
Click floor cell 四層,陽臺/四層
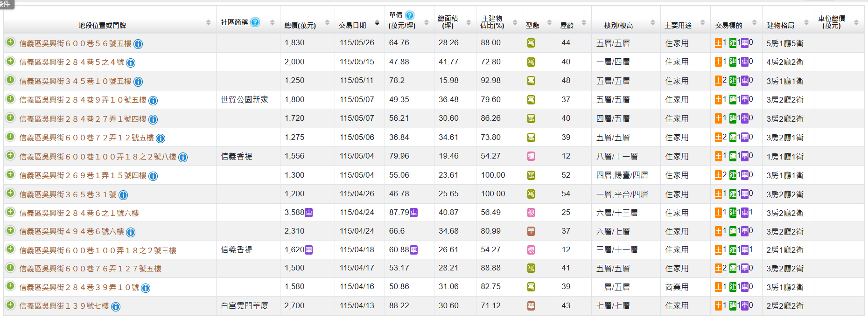click(622, 175)
